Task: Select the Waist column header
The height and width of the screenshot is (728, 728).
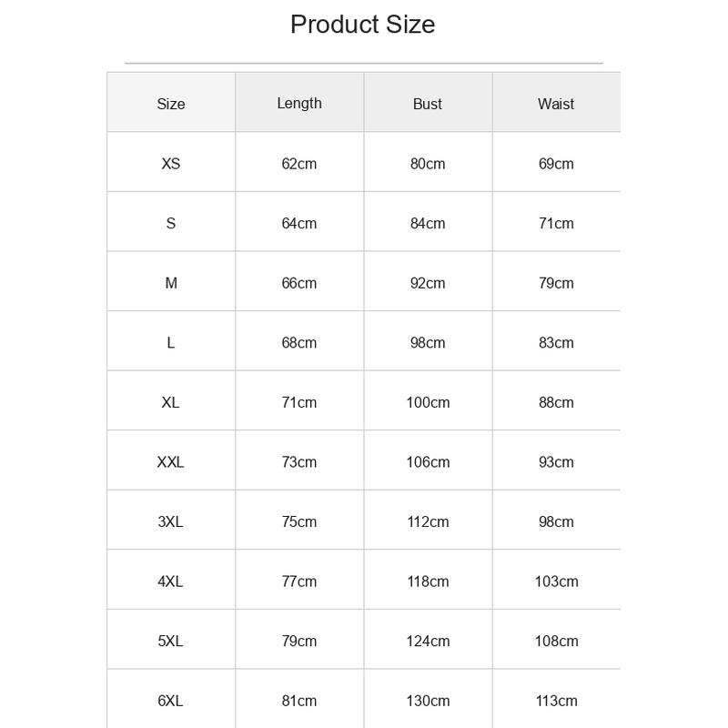Action: pos(556,104)
